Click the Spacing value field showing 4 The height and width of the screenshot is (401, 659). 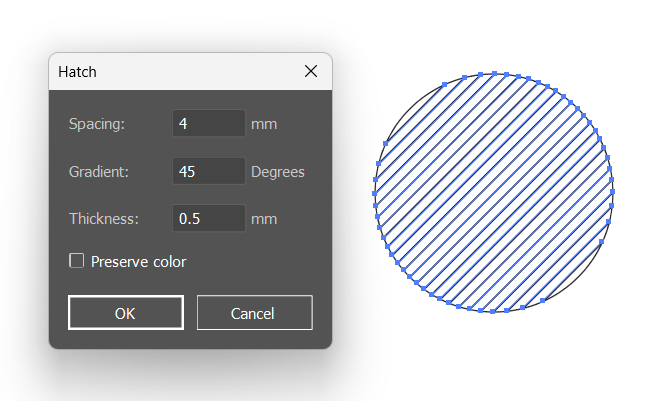209,123
